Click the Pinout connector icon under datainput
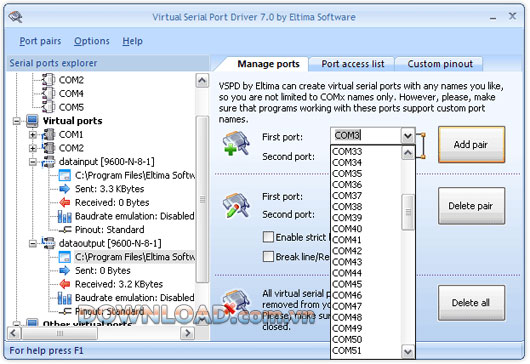This screenshot has width=530, height=364. tap(65, 230)
